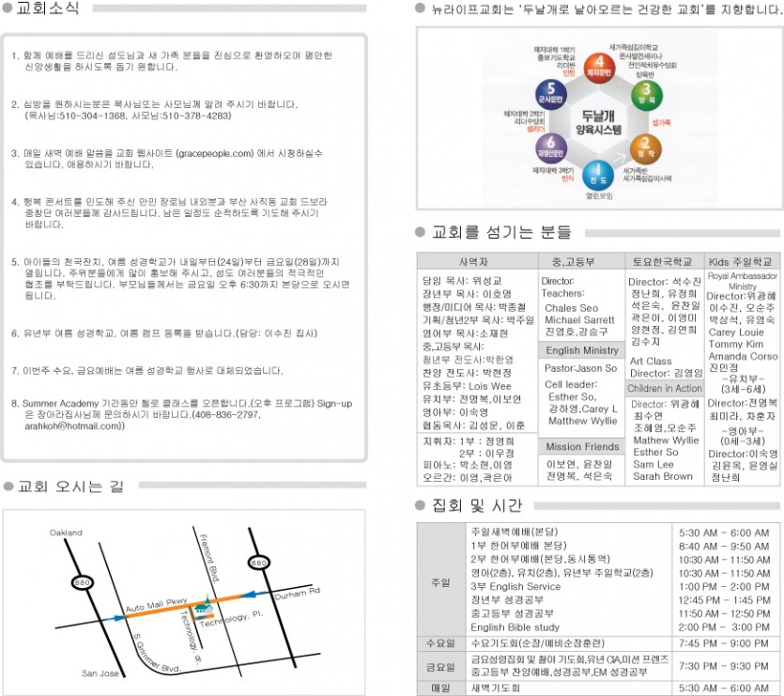The image size is (784, 696).
Task: Click the 매일 row header in schedule
Action: [440, 688]
